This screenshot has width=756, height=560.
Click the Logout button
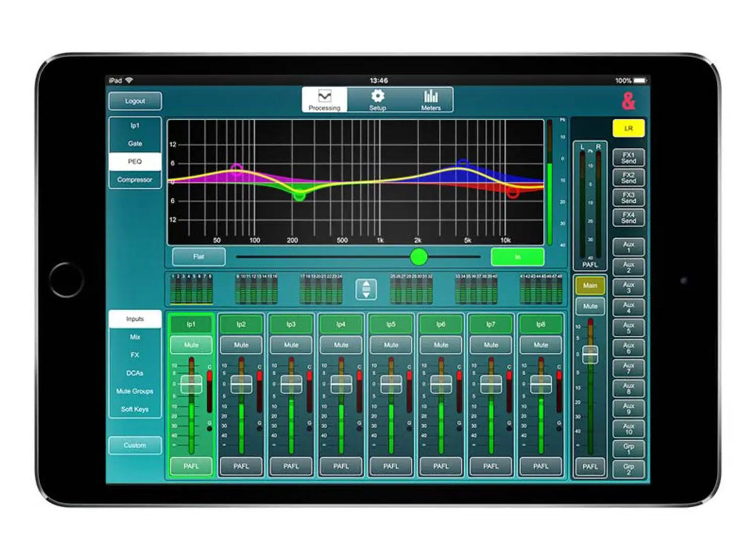pos(135,101)
